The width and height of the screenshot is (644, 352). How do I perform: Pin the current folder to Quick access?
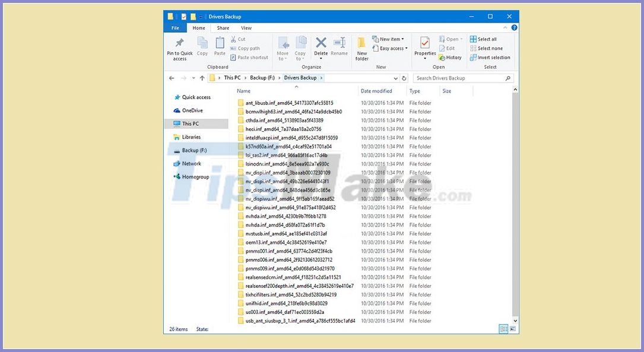[x=179, y=47]
